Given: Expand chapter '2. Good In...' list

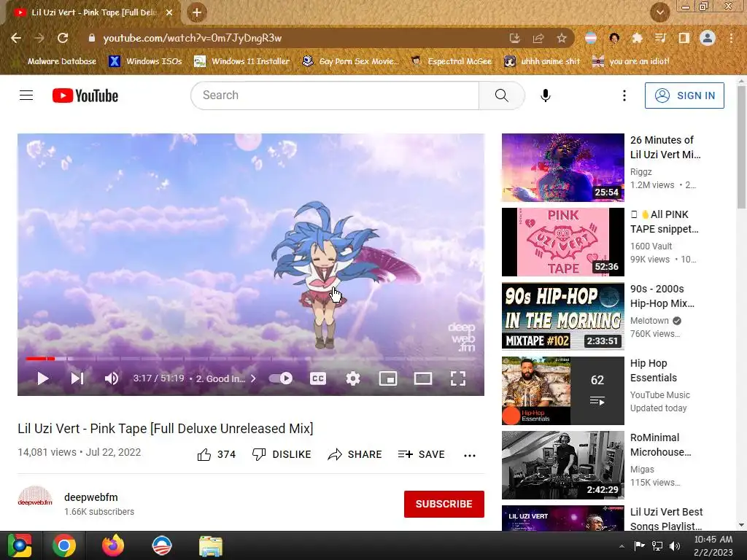Looking at the screenshot, I should pos(226,378).
